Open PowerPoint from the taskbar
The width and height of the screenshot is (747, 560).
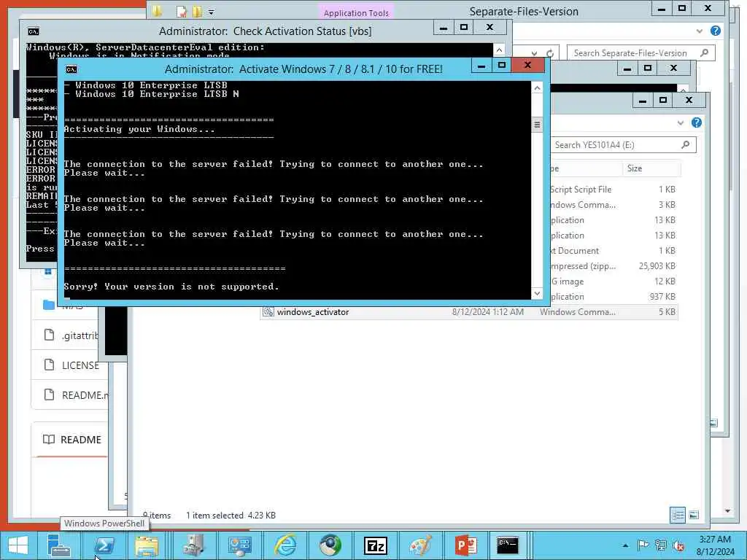pos(466,545)
